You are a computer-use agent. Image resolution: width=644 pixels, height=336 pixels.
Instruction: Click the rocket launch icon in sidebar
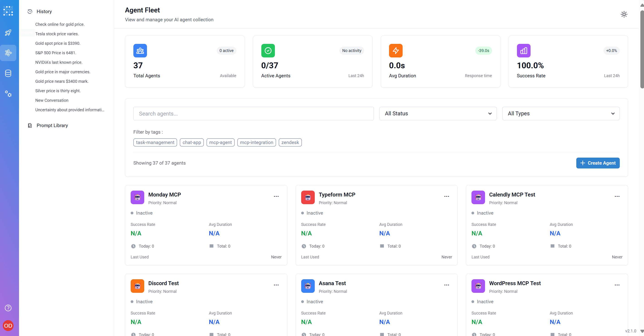click(8, 33)
